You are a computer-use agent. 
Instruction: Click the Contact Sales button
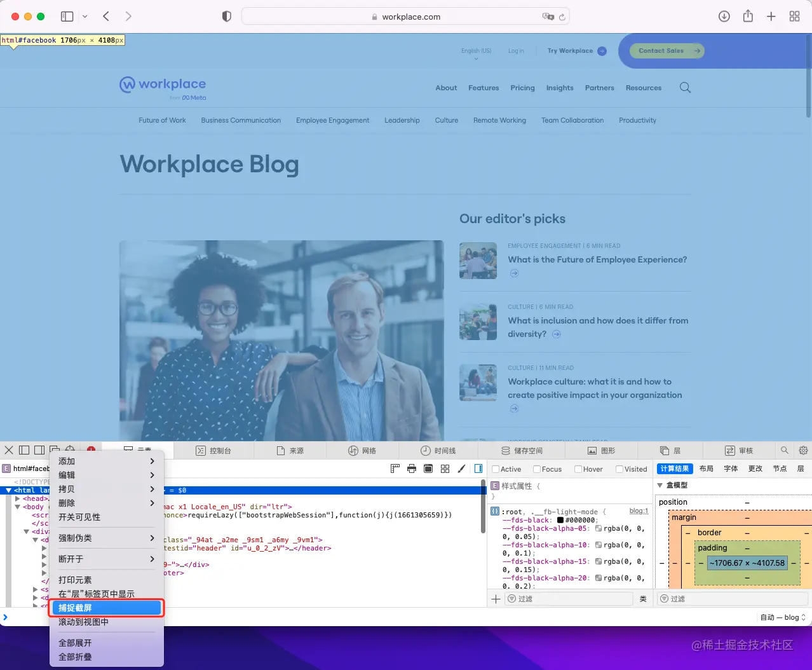(668, 51)
